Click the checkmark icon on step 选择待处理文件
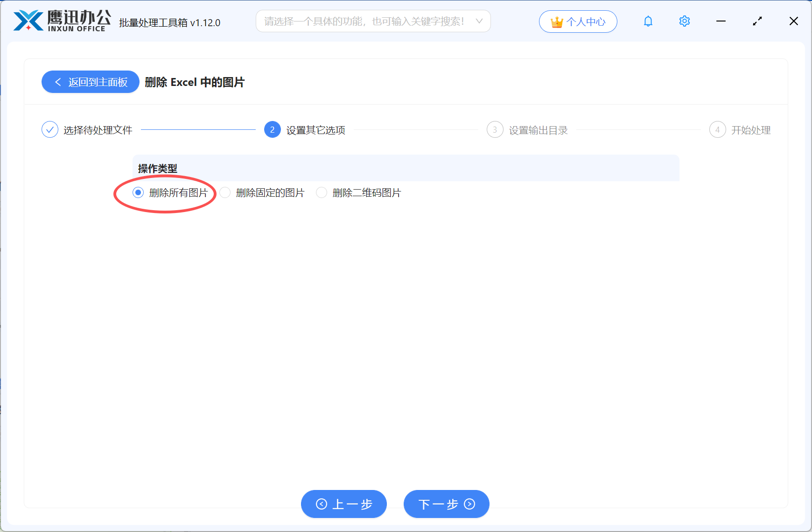 (50, 129)
